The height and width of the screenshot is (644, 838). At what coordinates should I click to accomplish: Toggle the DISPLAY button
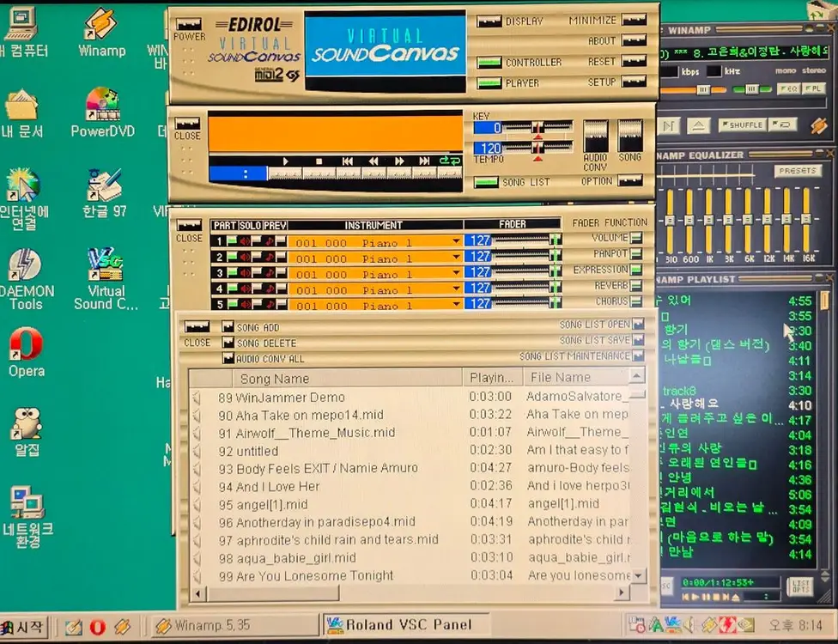point(489,21)
